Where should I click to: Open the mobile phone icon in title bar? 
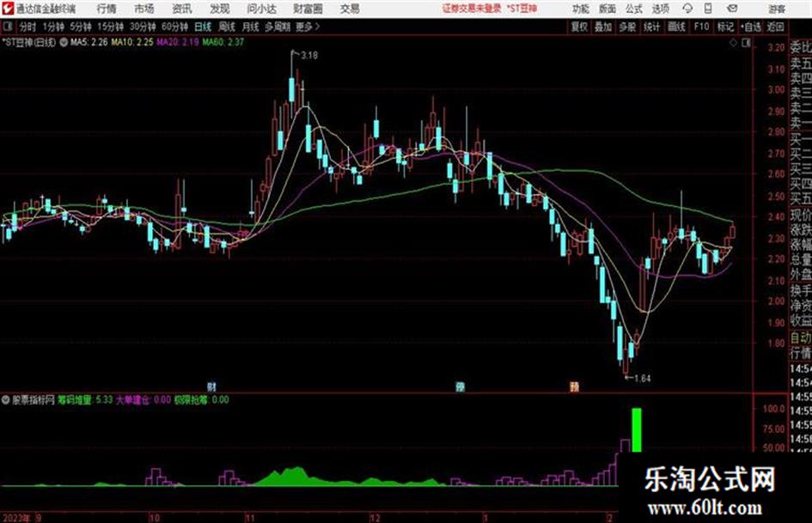pyautogui.click(x=708, y=9)
